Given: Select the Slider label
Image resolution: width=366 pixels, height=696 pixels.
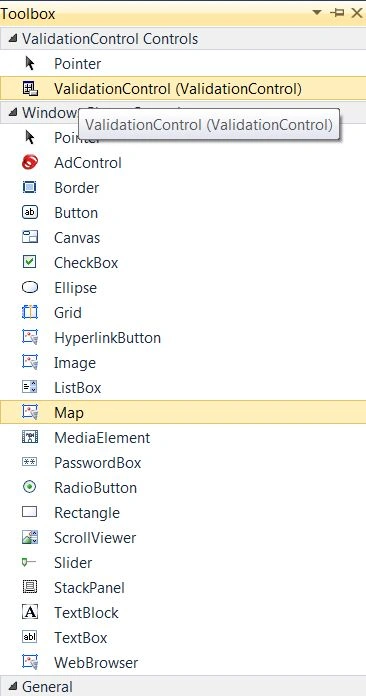Looking at the screenshot, I should coord(73,562).
